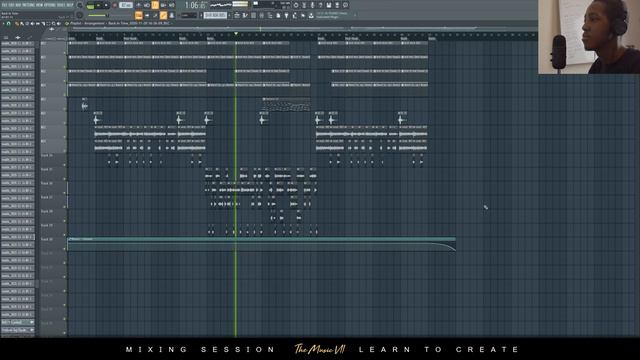640x360 pixels.
Task: Click the red Record button
Action: point(115,5)
